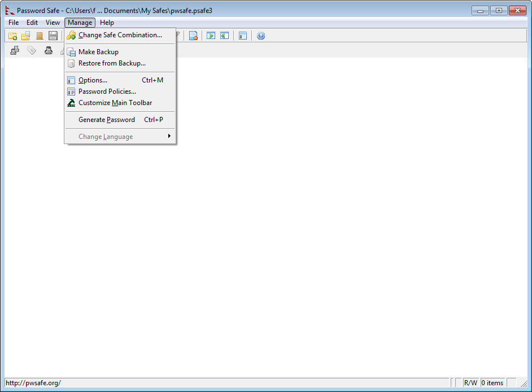Click the Group icon in the dragbar
The height and width of the screenshot is (392, 532).
(x=15, y=51)
